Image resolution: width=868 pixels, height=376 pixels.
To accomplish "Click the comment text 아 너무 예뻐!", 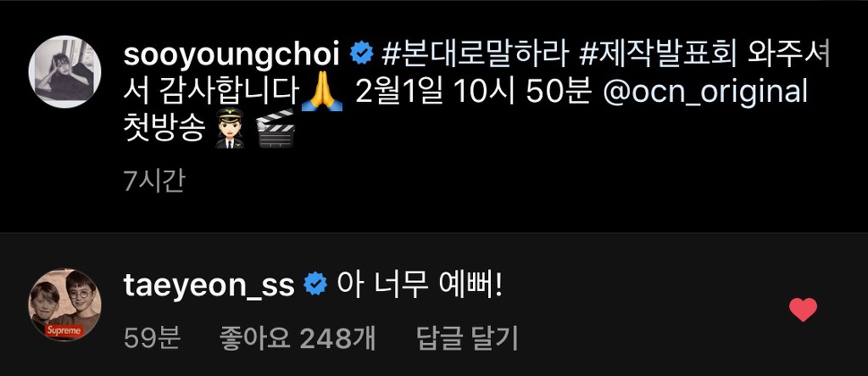I will pos(420,285).
